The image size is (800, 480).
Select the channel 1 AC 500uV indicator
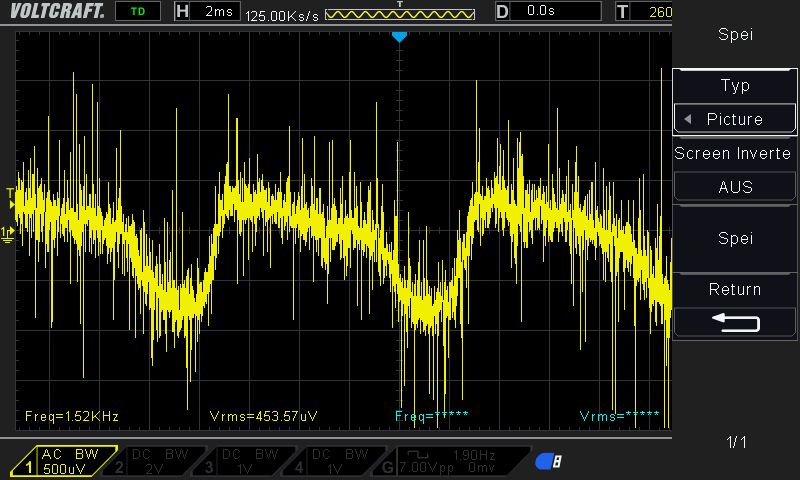point(65,461)
